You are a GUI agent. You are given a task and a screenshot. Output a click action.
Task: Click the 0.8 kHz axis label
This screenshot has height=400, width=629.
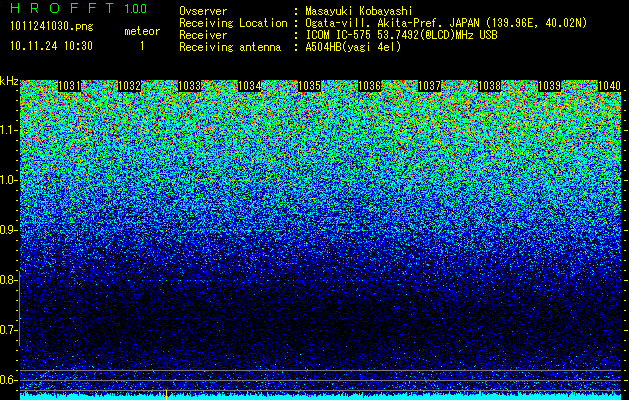[x=8, y=280]
